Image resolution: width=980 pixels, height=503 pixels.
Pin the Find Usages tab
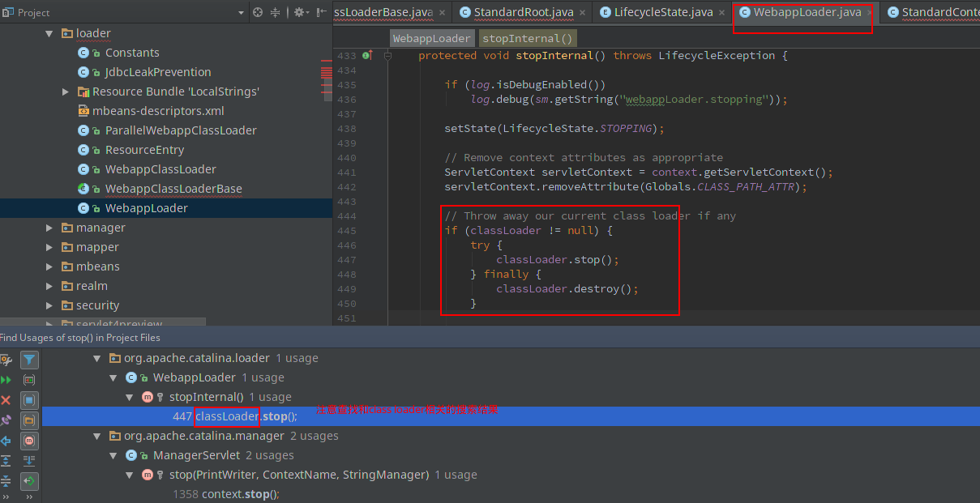6,420
